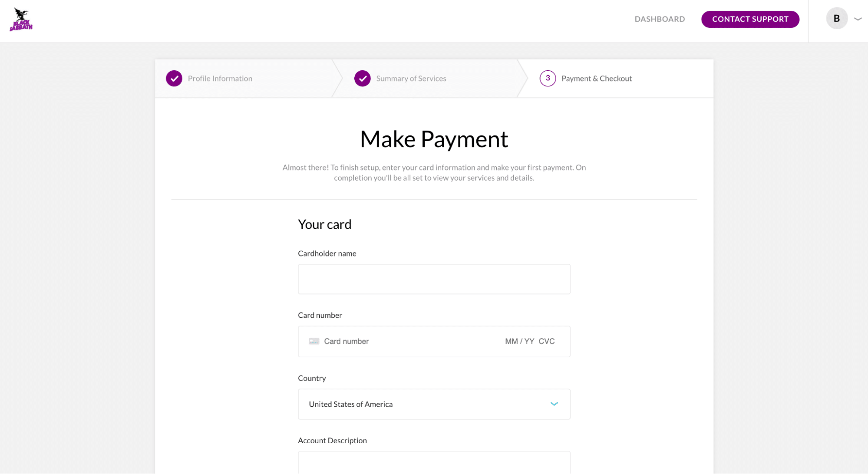Screen dimensions: 868x474
Task: Click the Black Sabbath logo
Action: tap(21, 20)
